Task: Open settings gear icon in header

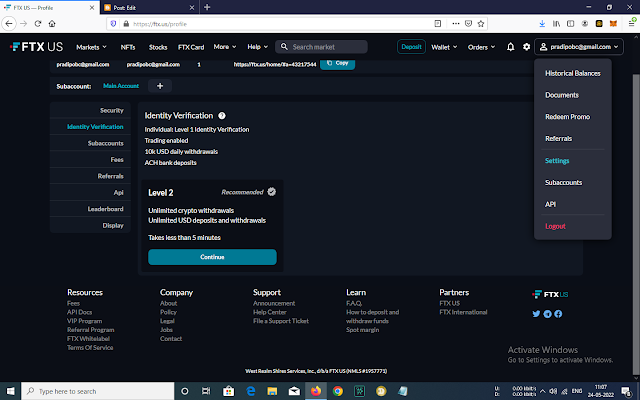Action: pos(527,47)
